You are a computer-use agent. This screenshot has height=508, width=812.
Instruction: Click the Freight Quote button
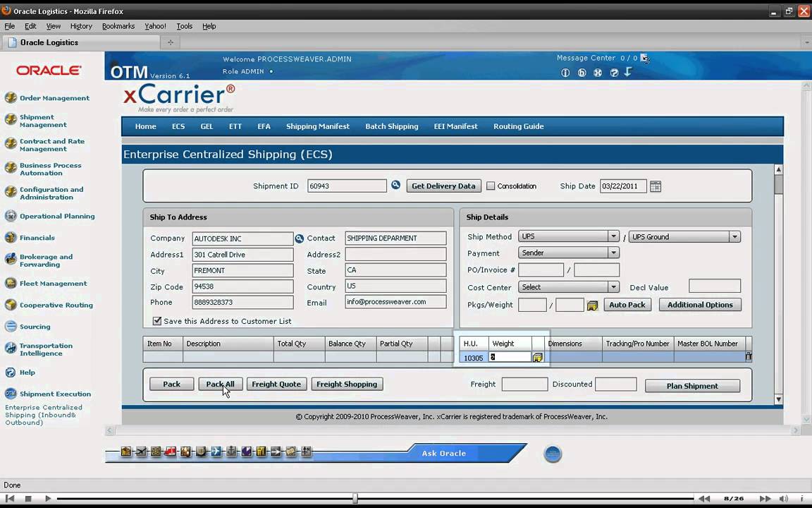click(276, 384)
